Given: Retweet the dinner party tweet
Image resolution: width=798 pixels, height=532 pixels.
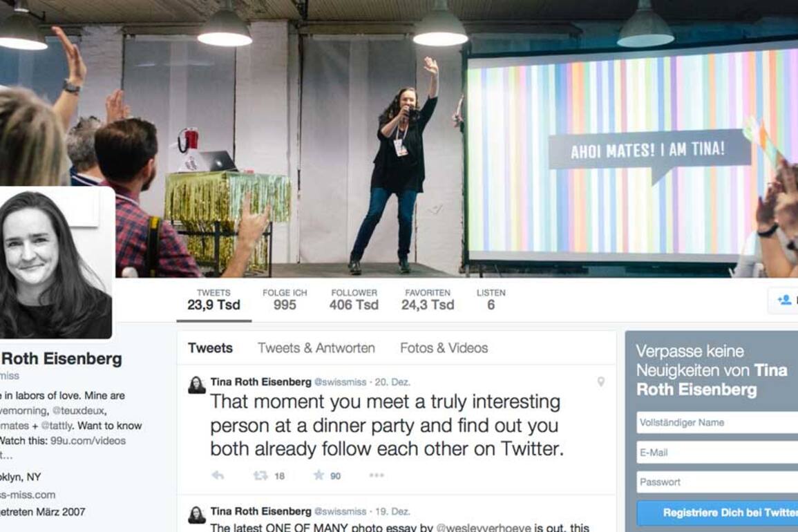Looking at the screenshot, I should point(260,475).
